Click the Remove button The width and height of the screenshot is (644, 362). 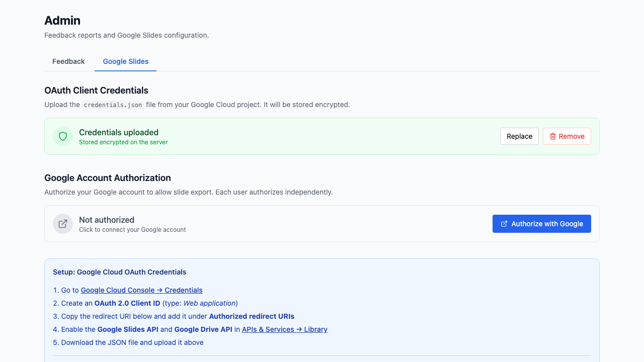[x=567, y=136]
